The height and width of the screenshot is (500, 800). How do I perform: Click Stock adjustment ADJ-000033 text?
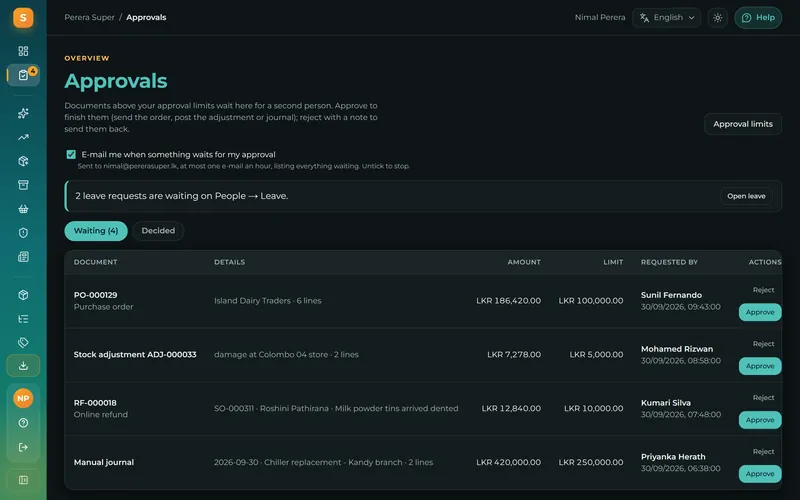click(x=135, y=355)
